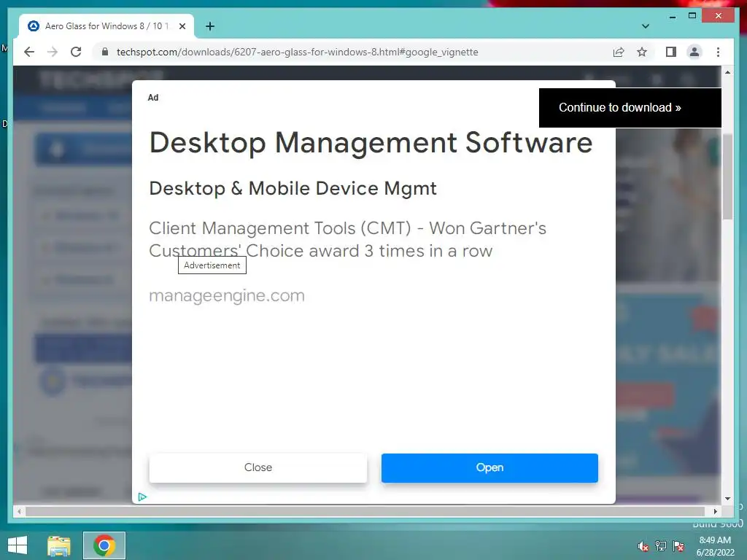Viewport: 747px width, 560px height.
Task: Open the Action Center flag icon
Action: point(678,545)
